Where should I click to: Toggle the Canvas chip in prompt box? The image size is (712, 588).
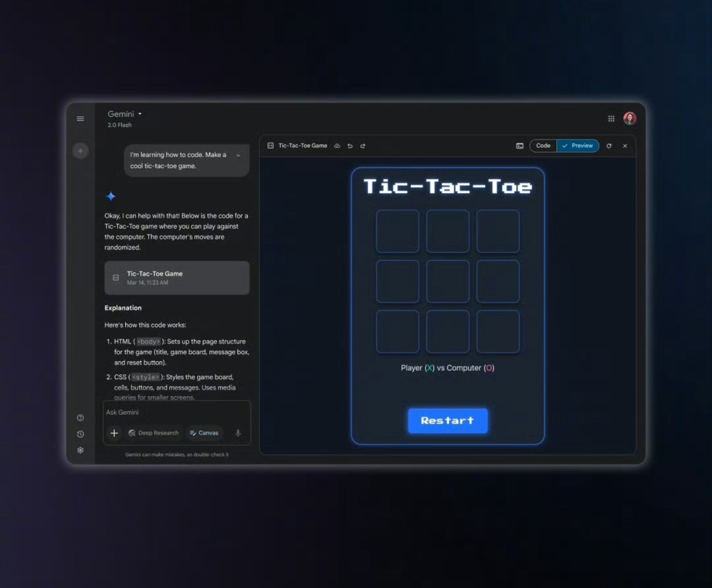tap(204, 433)
